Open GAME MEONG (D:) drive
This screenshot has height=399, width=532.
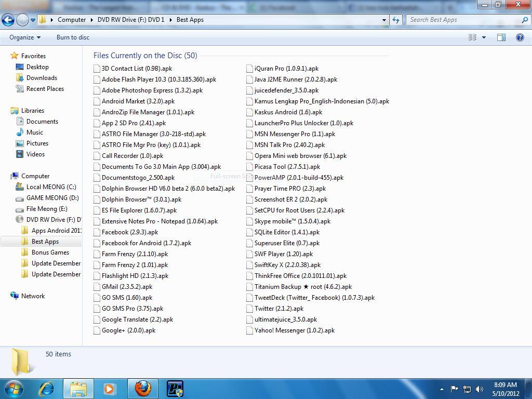[x=52, y=198]
